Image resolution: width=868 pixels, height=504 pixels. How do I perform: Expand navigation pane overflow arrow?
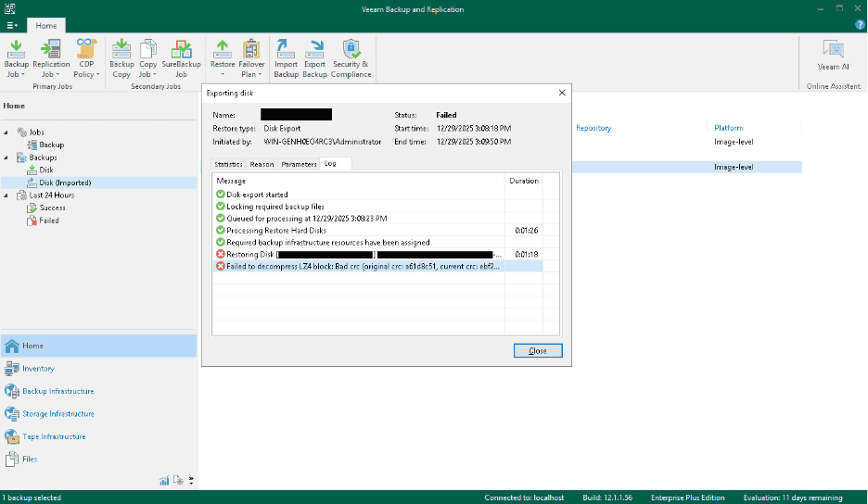191,480
